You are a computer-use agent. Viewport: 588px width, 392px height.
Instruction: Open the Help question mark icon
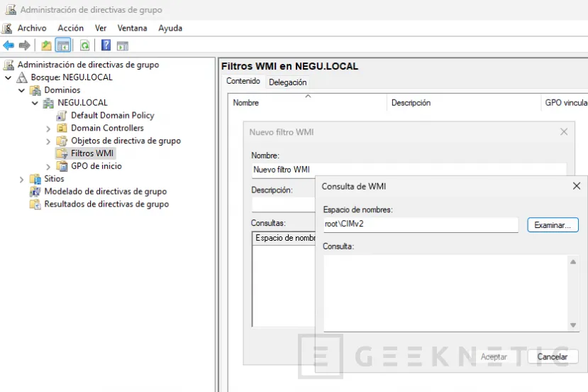[x=106, y=45]
